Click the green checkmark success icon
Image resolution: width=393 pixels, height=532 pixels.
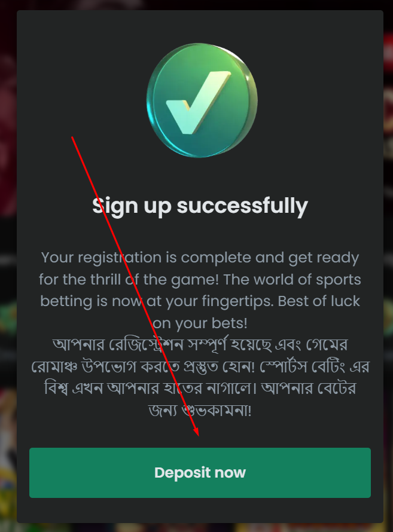(202, 100)
